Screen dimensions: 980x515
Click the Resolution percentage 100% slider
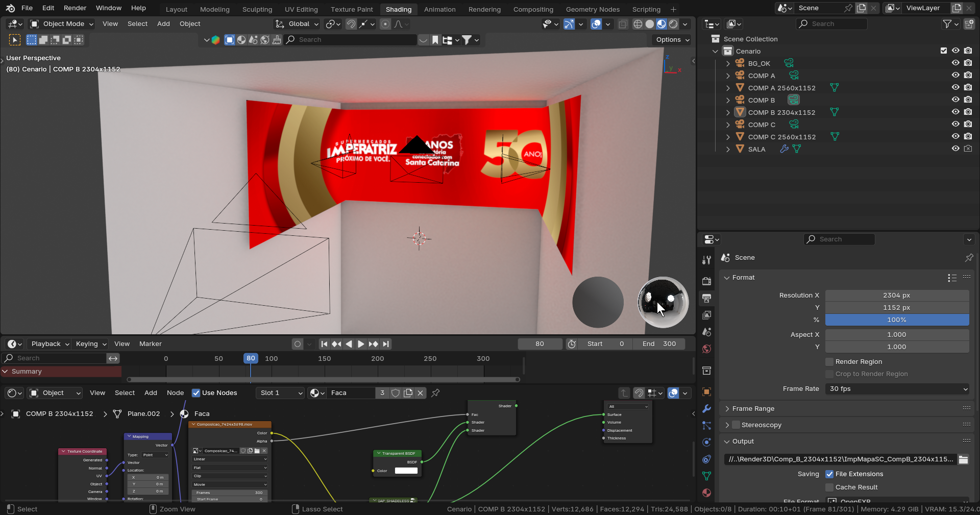[x=897, y=320]
